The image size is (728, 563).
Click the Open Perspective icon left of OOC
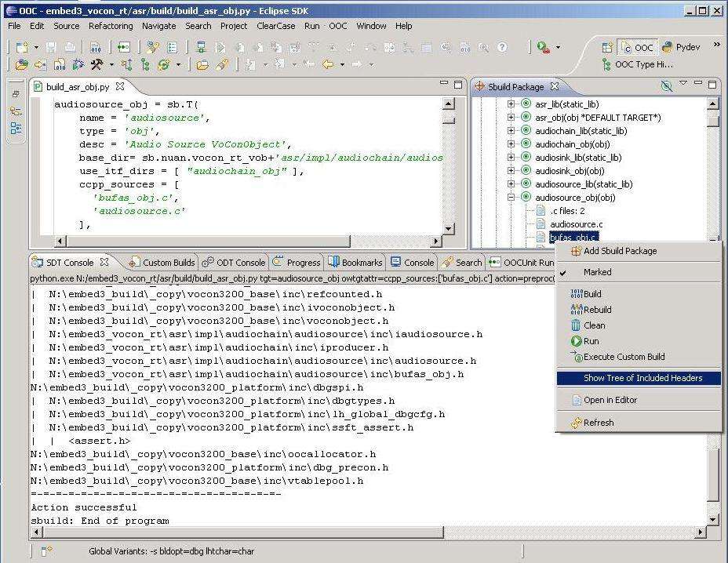click(x=607, y=47)
